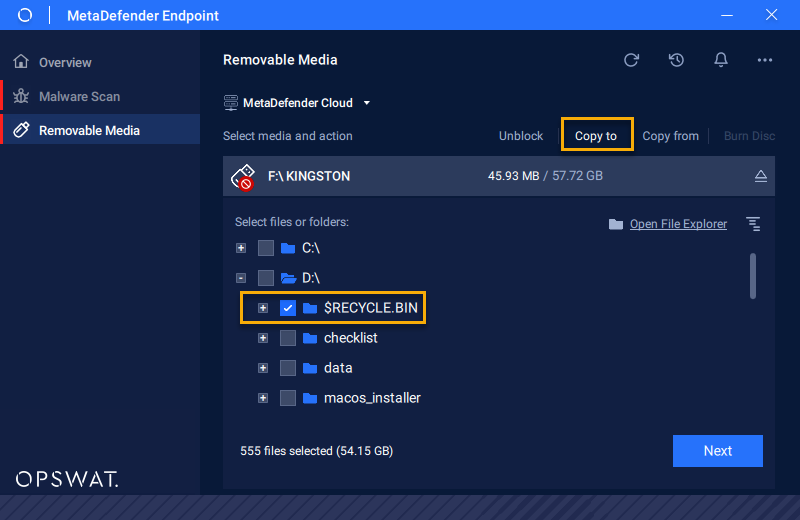This screenshot has width=800, height=520.
Task: Click the blocked USB drive icon
Action: [243, 177]
